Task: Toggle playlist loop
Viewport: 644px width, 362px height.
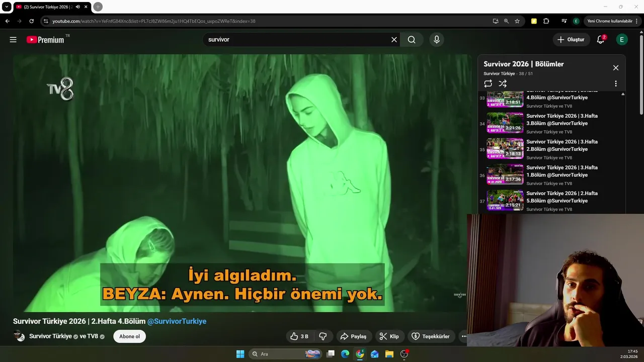Action: [488, 83]
